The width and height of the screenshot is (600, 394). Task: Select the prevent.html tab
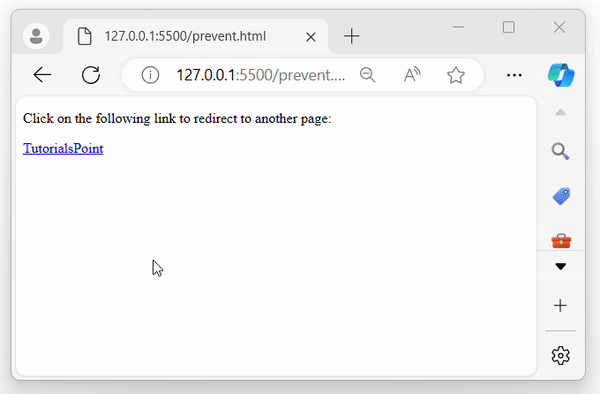coord(196,36)
